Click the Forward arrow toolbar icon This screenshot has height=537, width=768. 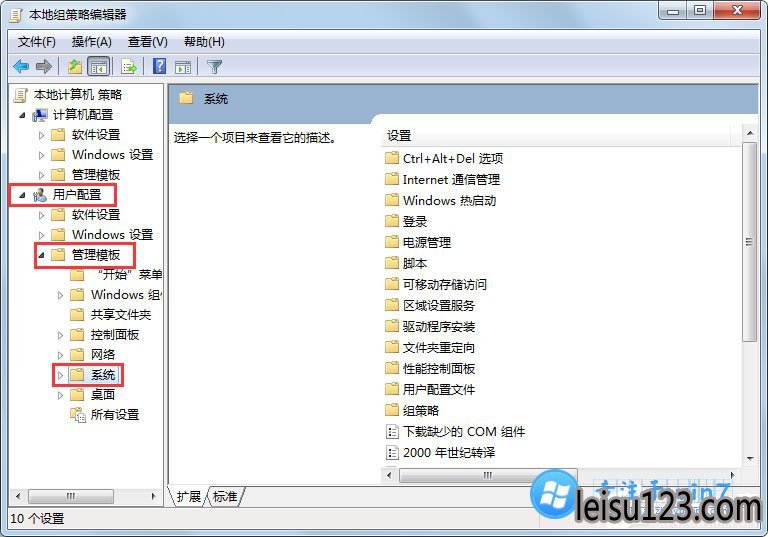coord(44,66)
